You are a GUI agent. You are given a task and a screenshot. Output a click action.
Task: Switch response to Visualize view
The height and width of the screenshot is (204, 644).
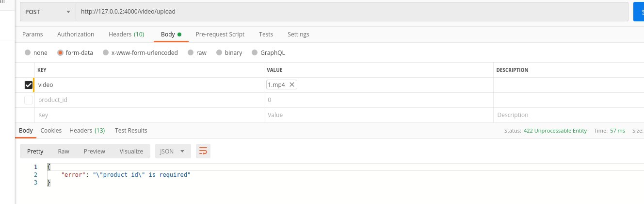click(x=131, y=151)
